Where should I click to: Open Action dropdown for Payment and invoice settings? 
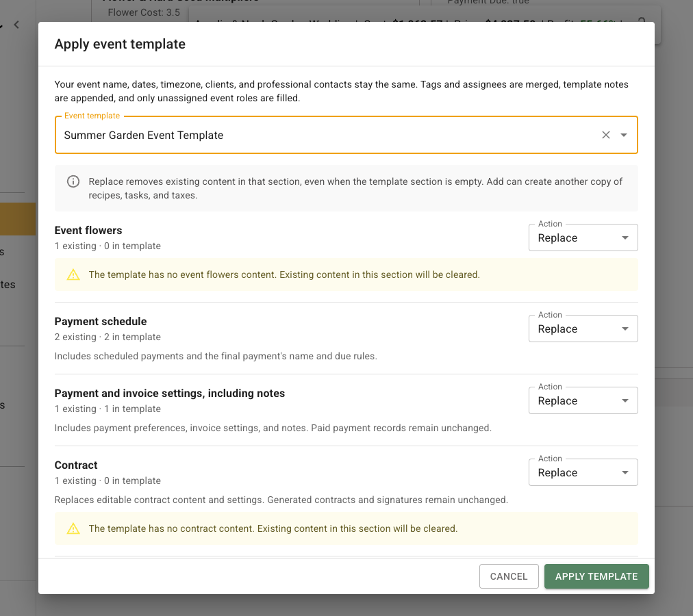coord(583,401)
